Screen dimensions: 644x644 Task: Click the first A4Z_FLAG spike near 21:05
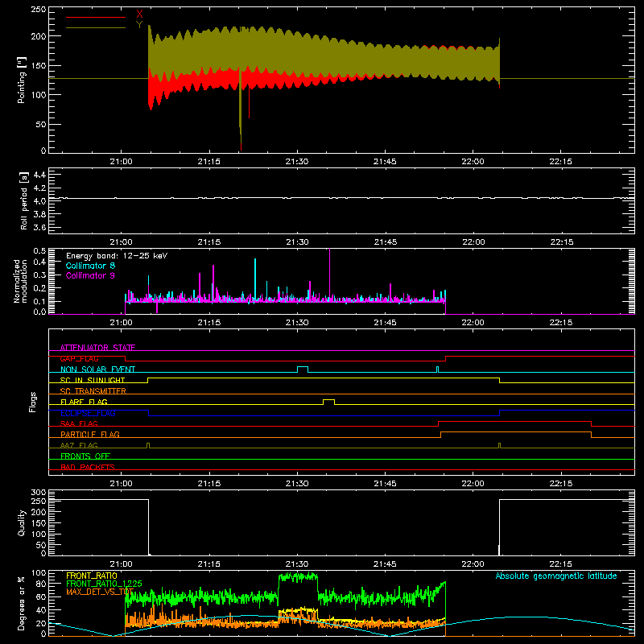pyautogui.click(x=148, y=446)
